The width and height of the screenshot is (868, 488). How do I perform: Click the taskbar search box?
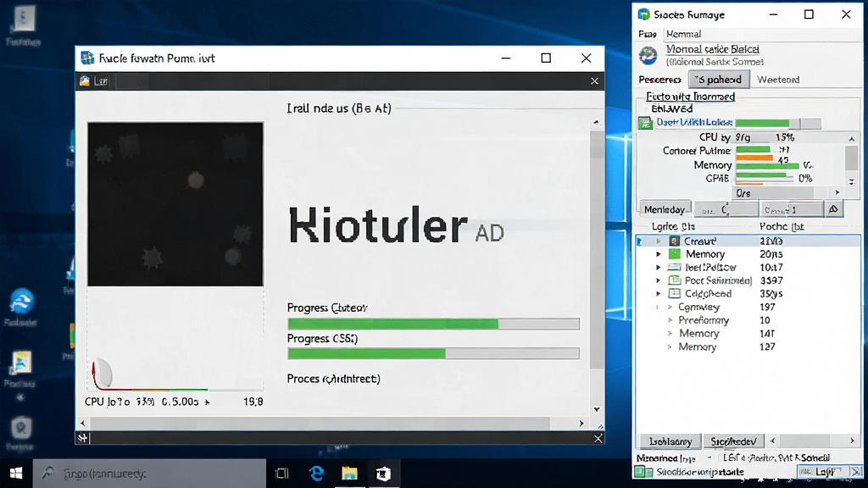(x=149, y=474)
